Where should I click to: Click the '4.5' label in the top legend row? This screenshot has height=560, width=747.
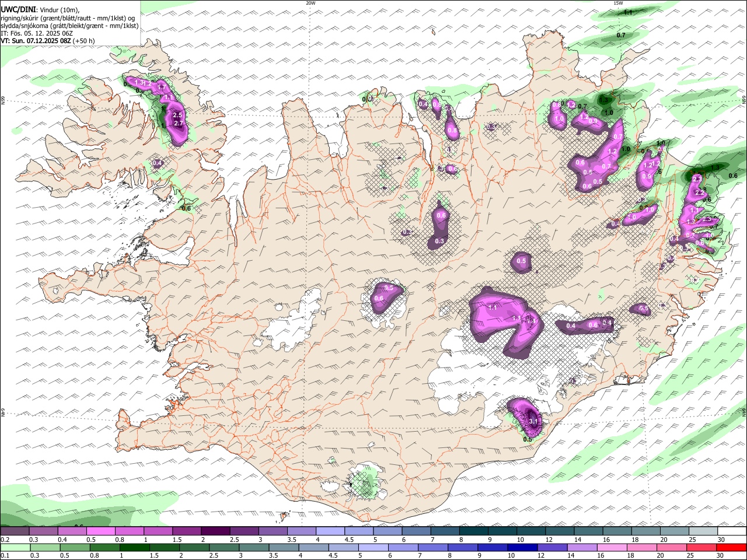pos(349,540)
